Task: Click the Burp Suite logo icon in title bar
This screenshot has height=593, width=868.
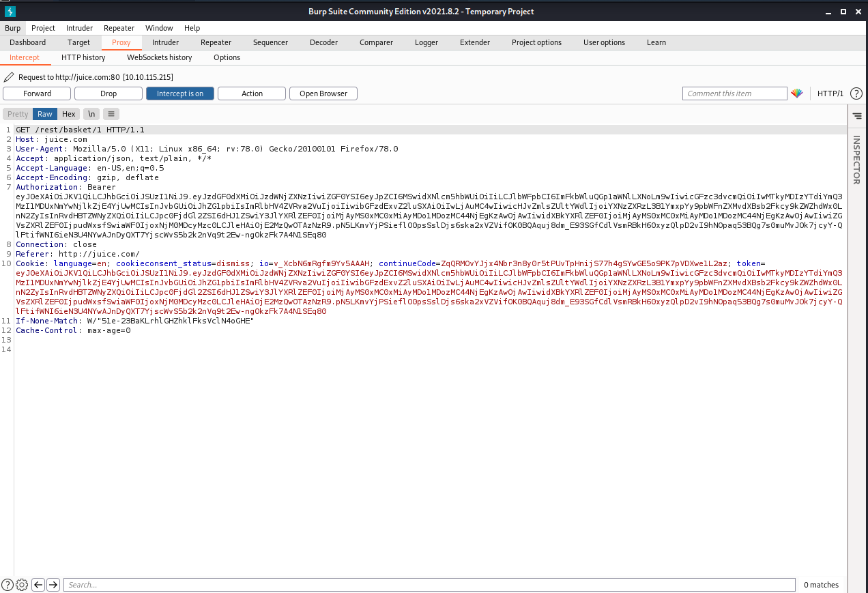Action: pos(10,11)
